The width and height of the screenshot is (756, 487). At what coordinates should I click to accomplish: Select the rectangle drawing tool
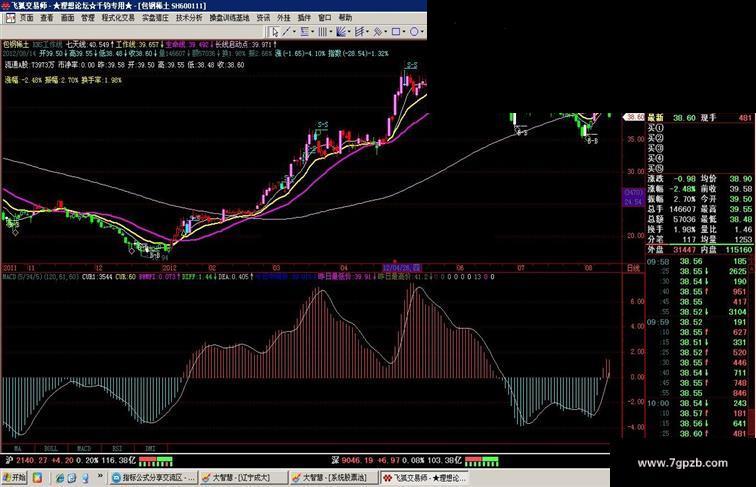pyautogui.click(x=396, y=32)
